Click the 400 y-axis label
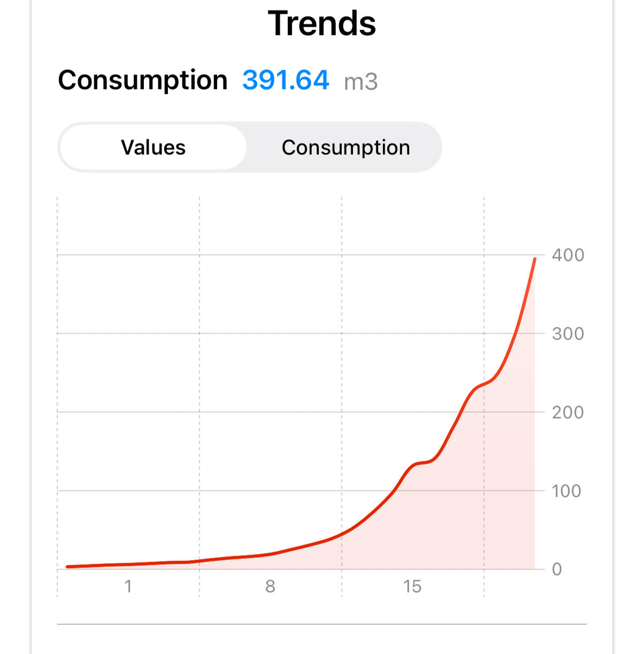Viewport: 644px width, 654px height. click(x=568, y=255)
